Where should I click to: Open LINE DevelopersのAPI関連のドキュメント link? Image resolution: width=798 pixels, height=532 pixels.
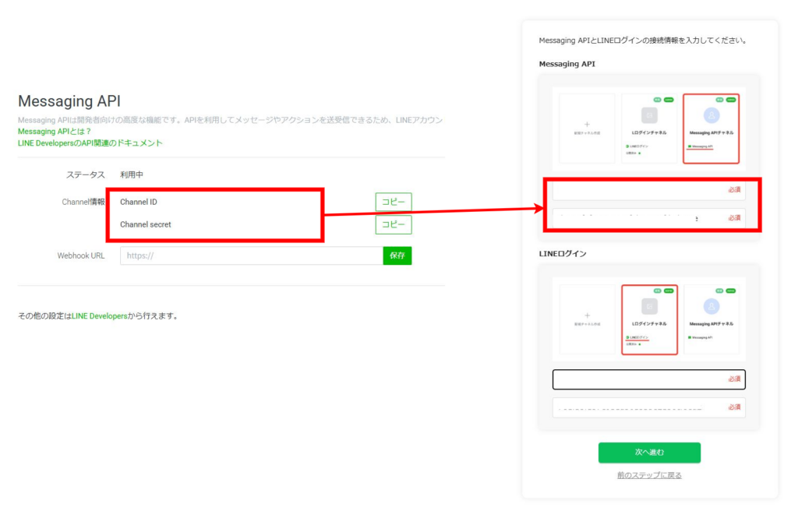coord(90,143)
